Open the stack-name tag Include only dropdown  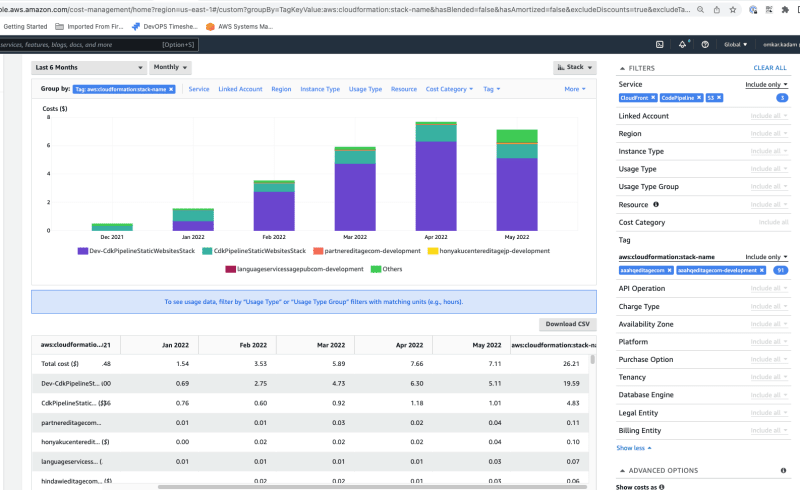point(766,257)
